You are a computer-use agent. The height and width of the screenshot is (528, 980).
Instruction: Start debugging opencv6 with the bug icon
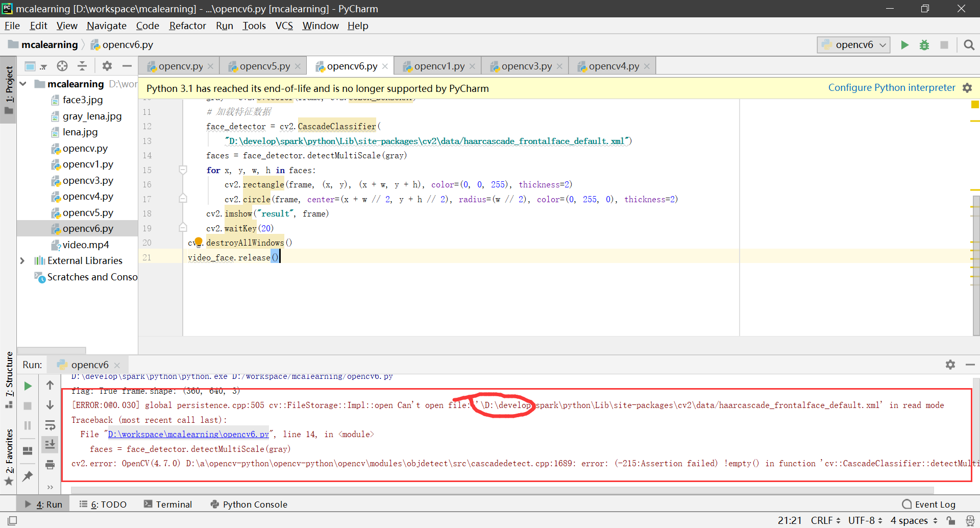coord(924,45)
